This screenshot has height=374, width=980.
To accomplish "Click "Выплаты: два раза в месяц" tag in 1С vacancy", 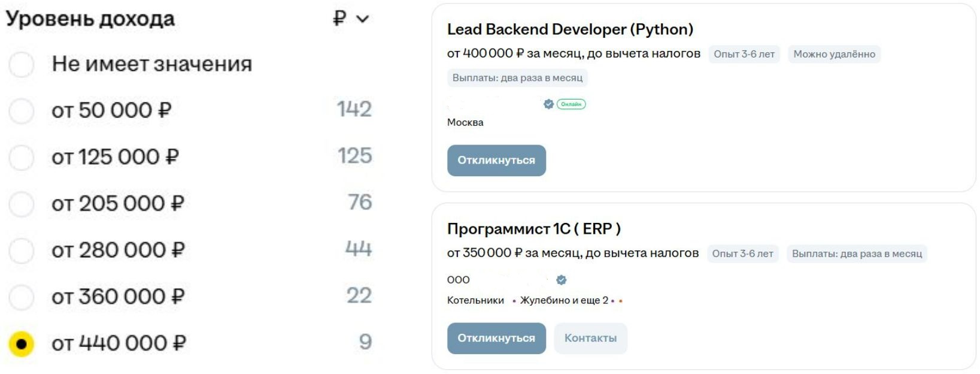I will coord(857,254).
